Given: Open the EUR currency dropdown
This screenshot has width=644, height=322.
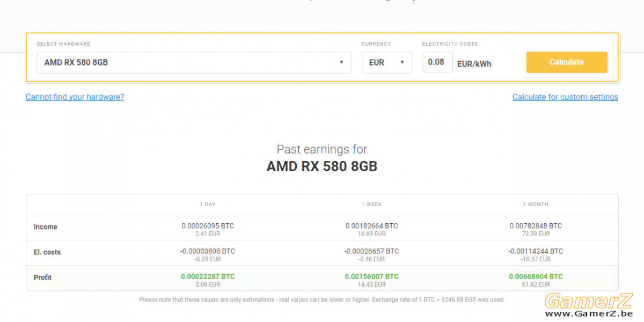Looking at the screenshot, I should coord(386,62).
